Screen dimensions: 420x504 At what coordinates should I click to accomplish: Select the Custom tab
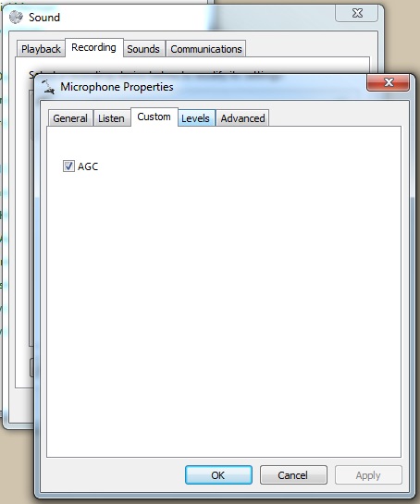[154, 117]
